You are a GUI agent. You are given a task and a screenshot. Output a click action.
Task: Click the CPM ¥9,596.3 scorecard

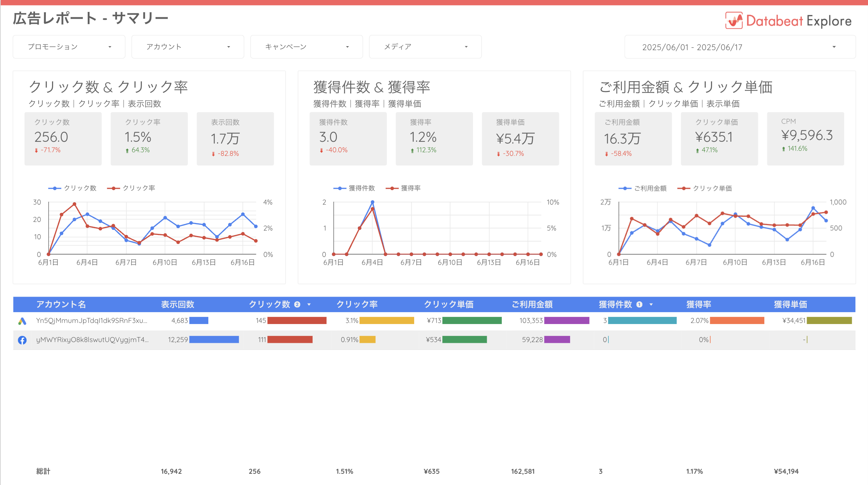806,139
